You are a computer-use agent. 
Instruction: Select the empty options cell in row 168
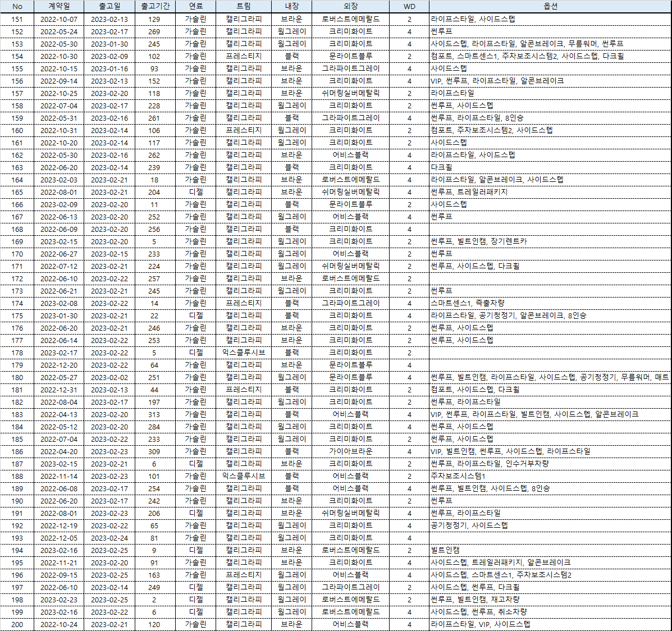pyautogui.click(x=550, y=230)
